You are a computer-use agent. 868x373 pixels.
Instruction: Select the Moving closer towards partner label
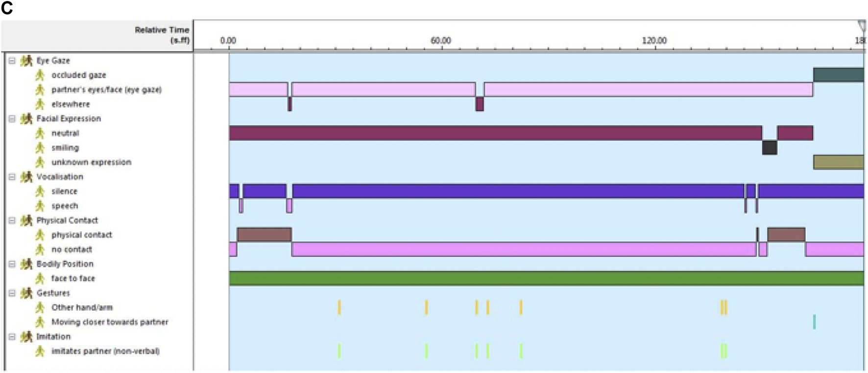point(110,322)
